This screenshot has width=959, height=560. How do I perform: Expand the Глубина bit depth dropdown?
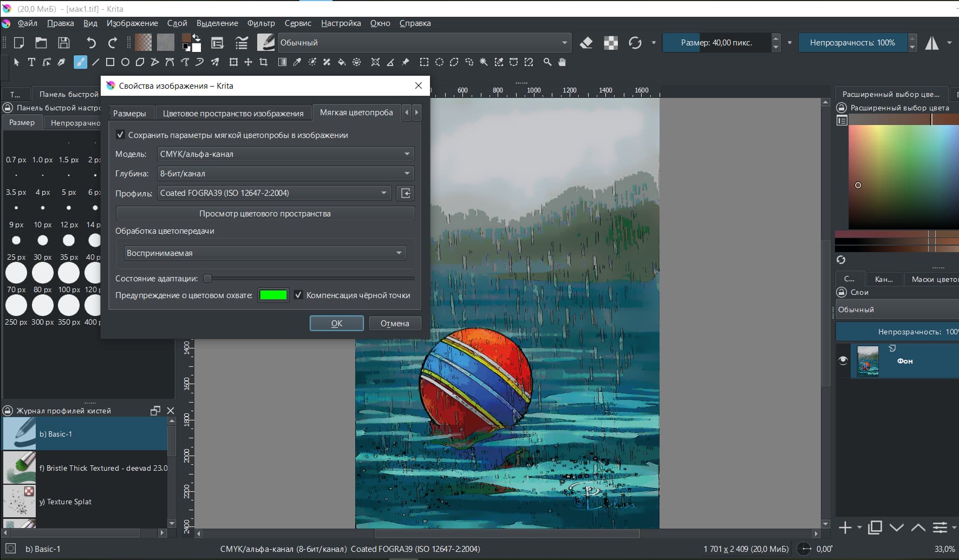[285, 174]
